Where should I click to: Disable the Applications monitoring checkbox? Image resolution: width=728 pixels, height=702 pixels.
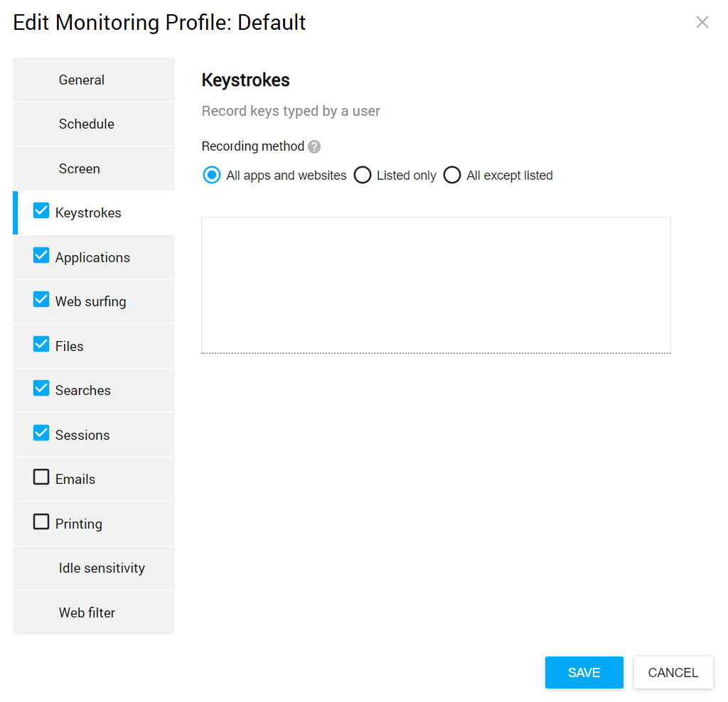coord(41,256)
